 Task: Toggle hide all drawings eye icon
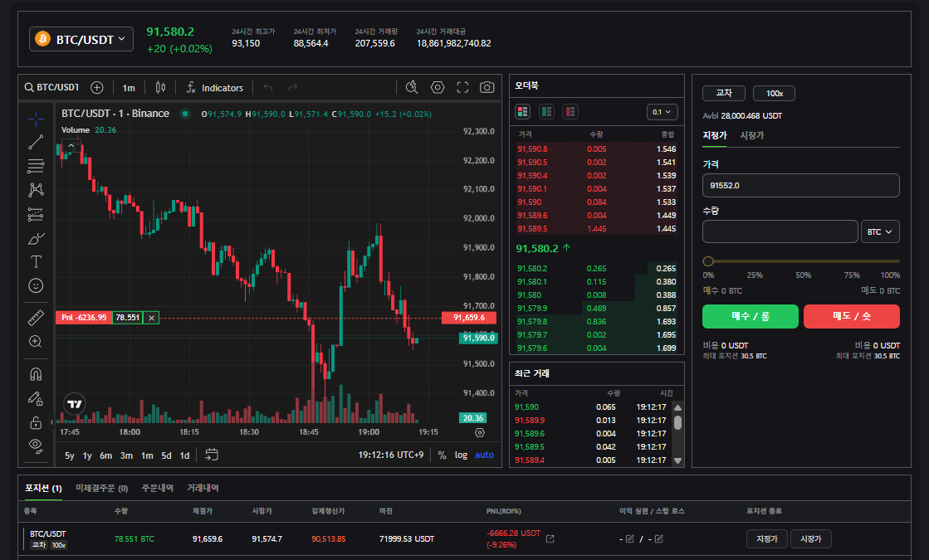(x=36, y=445)
